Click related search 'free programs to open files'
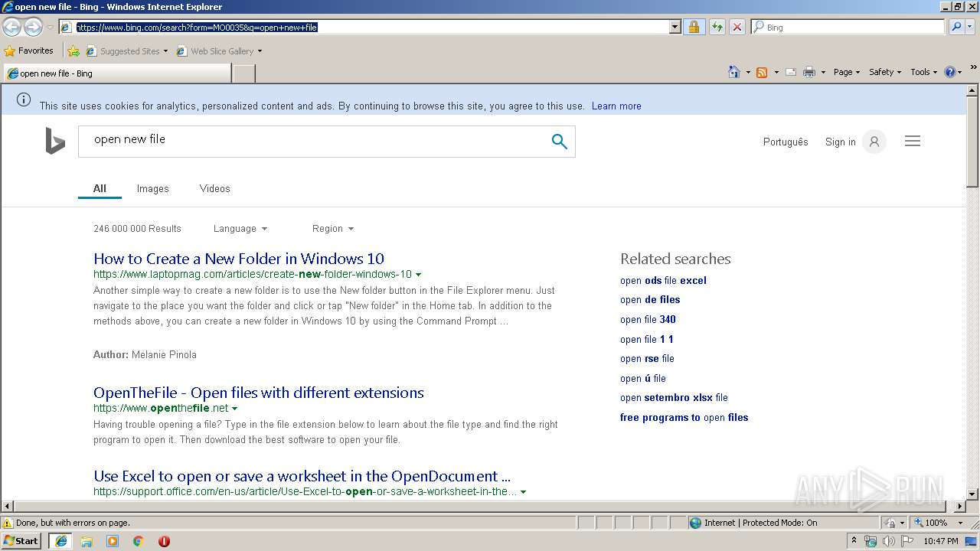Viewport: 980px width, 551px height. [x=684, y=418]
